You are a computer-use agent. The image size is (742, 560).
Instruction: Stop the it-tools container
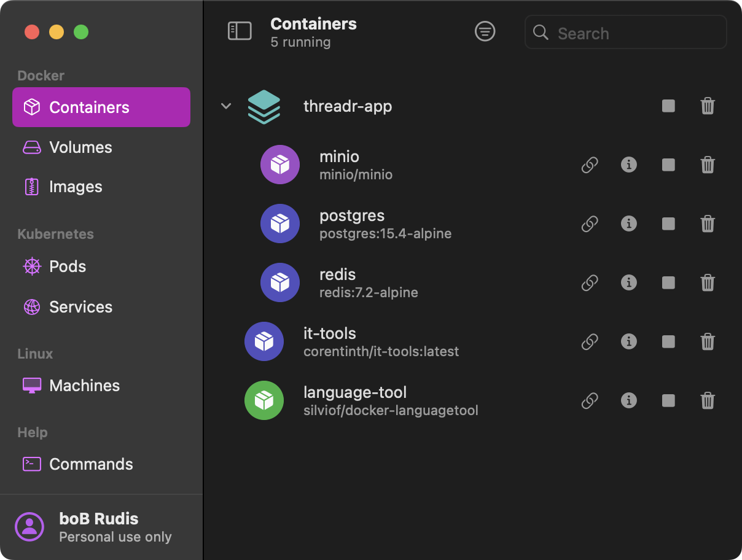click(x=668, y=341)
